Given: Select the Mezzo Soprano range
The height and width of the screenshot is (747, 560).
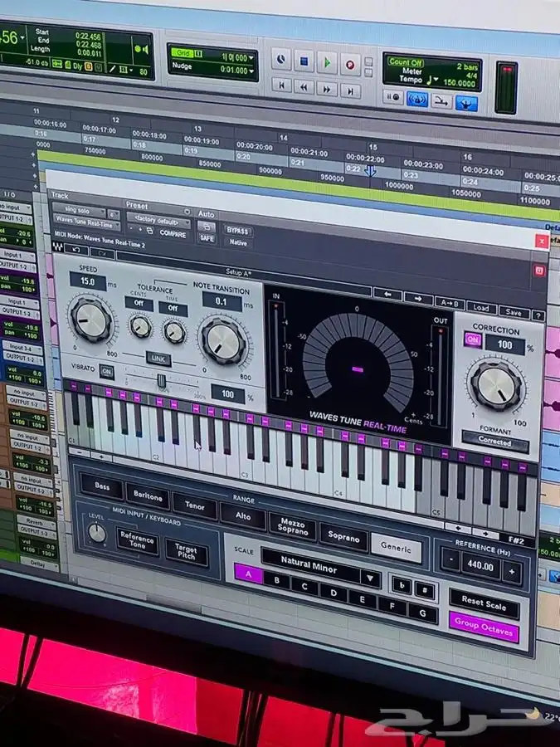Looking at the screenshot, I should pyautogui.click(x=292, y=526).
